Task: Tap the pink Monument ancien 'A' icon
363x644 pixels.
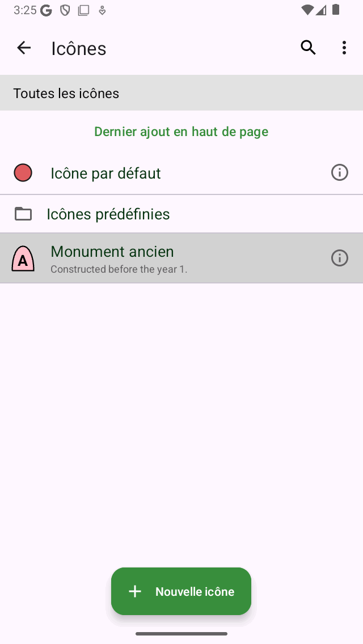Action: point(23,259)
